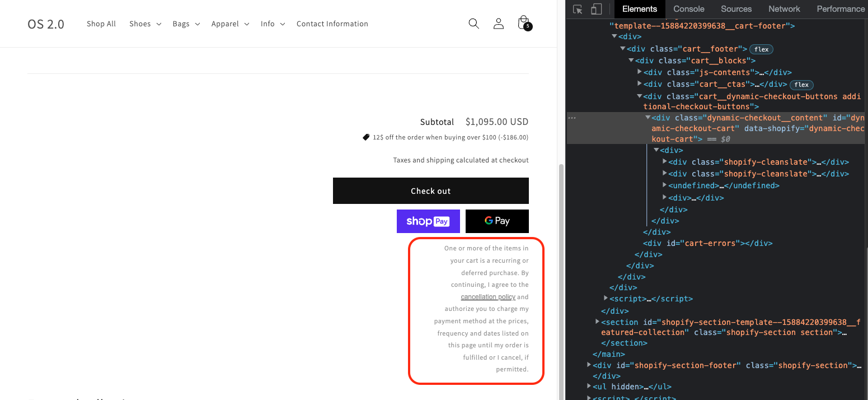Image resolution: width=868 pixels, height=400 pixels.
Task: Pay using the Shop Pay button
Action: click(428, 221)
